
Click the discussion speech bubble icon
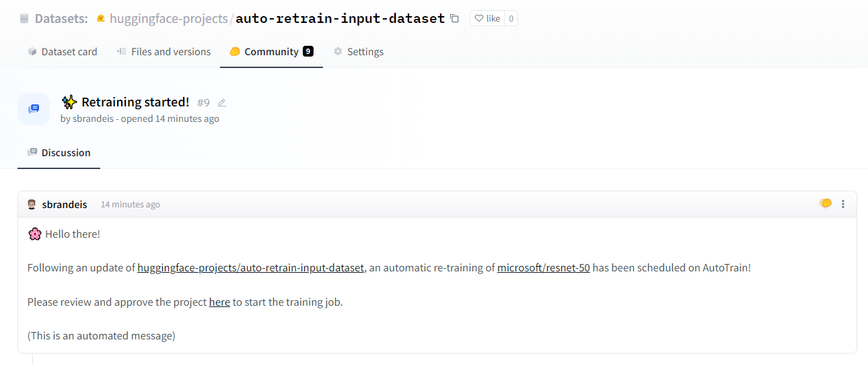coord(34,109)
